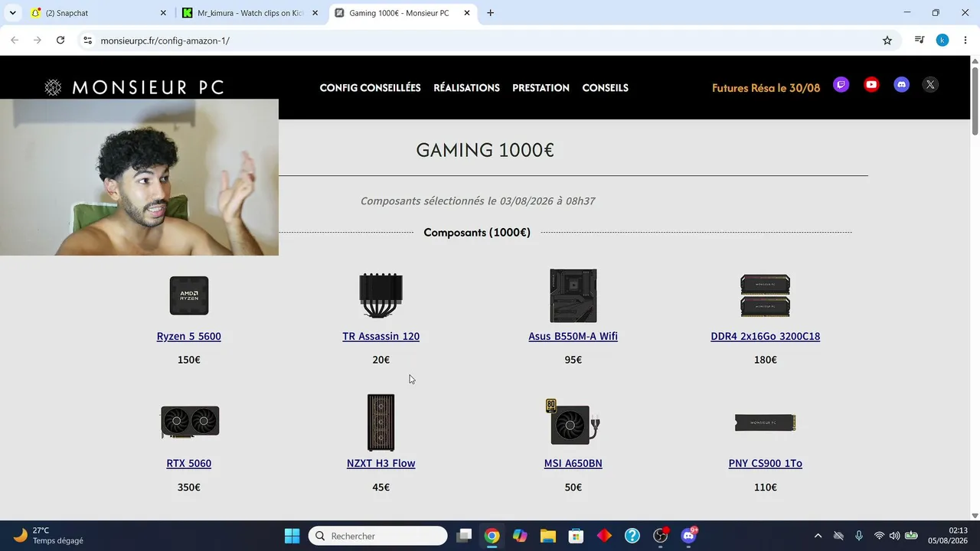Click the page vertical scrollbar thumb
This screenshot has width=980, height=551.
[x=975, y=101]
